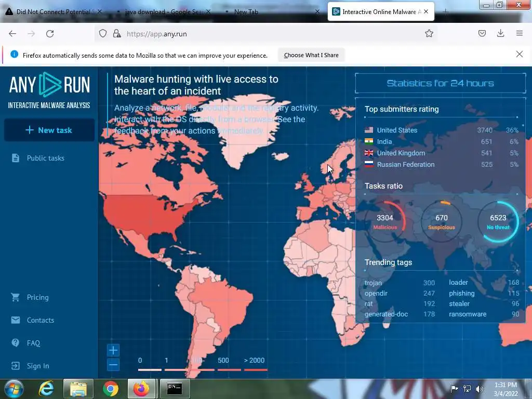The image size is (532, 399).
Task: Close the Interactive Online Malware tab
Action: [426, 11]
